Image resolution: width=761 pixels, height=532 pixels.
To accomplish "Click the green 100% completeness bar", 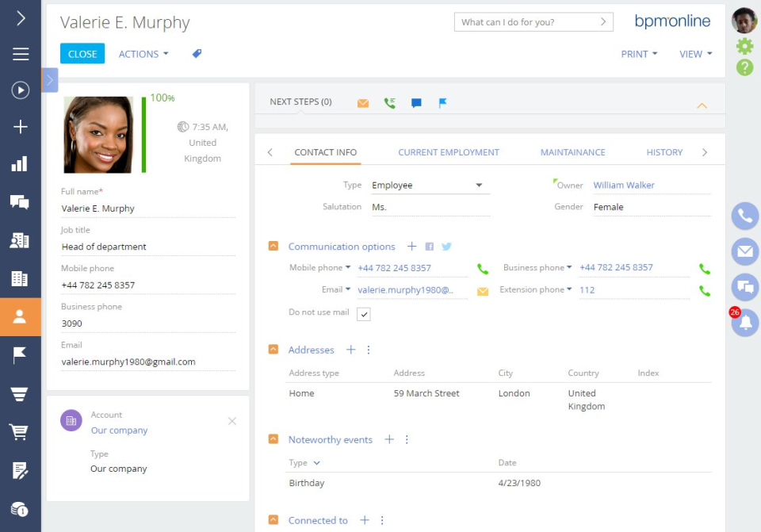I will pos(143,135).
